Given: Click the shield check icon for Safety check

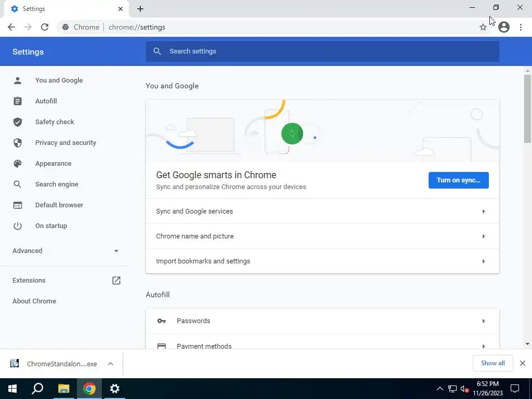Looking at the screenshot, I should point(18,122).
